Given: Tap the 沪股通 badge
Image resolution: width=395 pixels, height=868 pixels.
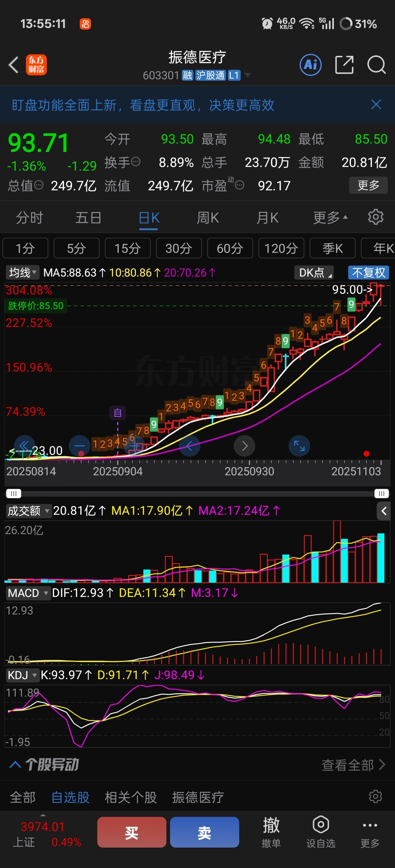Looking at the screenshot, I should [x=210, y=75].
